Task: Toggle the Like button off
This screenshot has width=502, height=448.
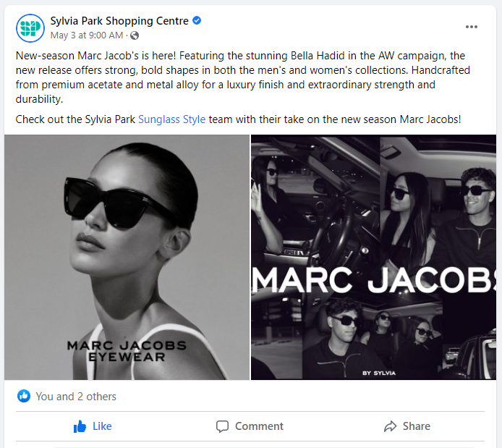Action: 93,426
